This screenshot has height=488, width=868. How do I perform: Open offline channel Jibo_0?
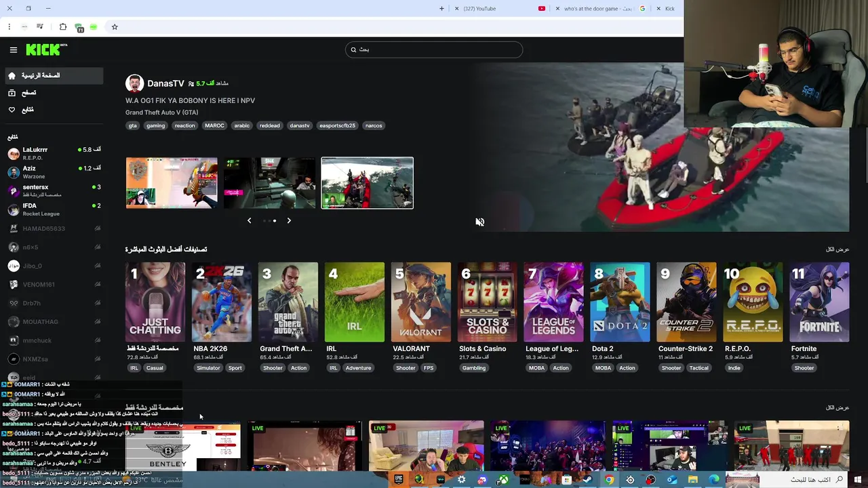point(54,266)
